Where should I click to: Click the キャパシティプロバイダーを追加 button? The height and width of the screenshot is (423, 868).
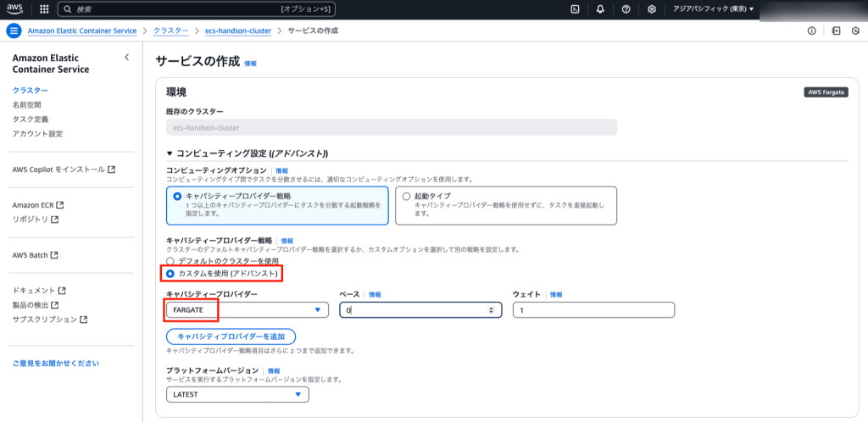click(x=231, y=336)
